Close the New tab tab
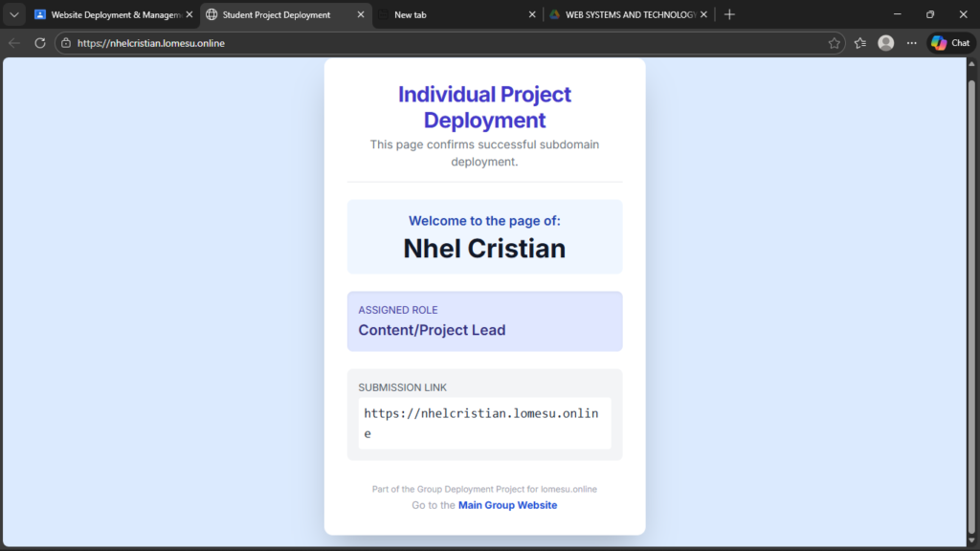Viewport: 980px width, 551px height. pyautogui.click(x=532, y=14)
